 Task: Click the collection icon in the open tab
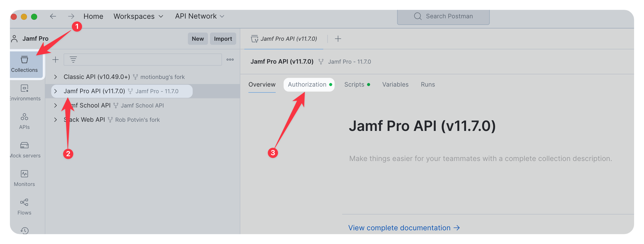pyautogui.click(x=254, y=39)
